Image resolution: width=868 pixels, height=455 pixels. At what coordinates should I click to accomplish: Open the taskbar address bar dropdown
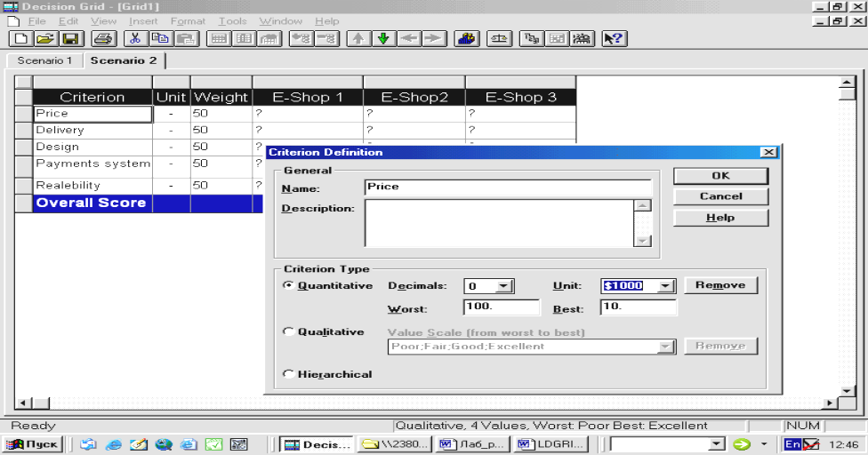pos(717,444)
